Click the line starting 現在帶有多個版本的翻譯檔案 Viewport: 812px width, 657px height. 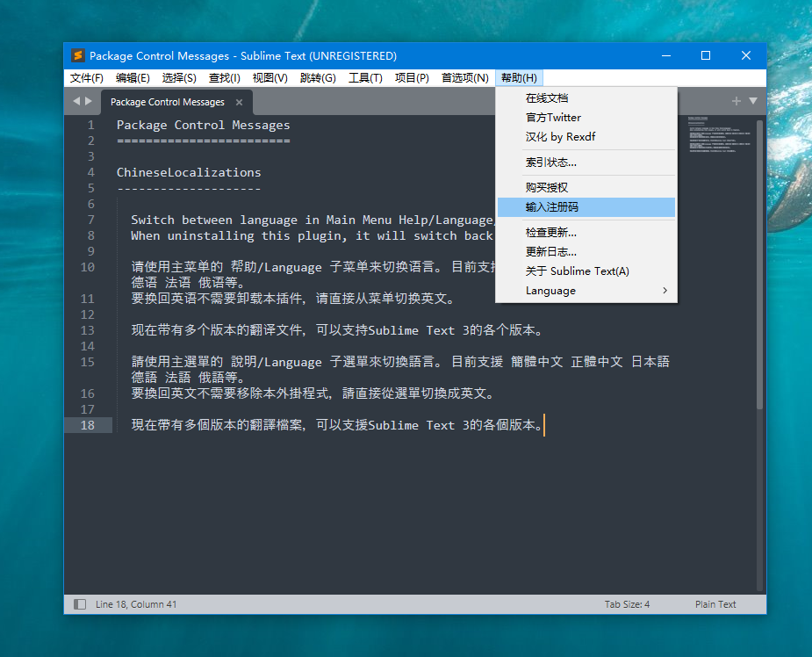[336, 425]
